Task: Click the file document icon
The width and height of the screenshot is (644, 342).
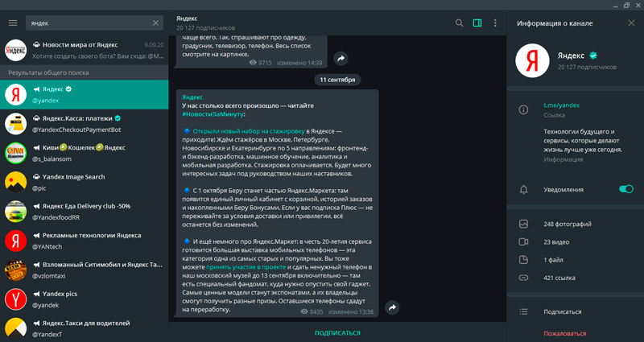Action: pos(523,260)
